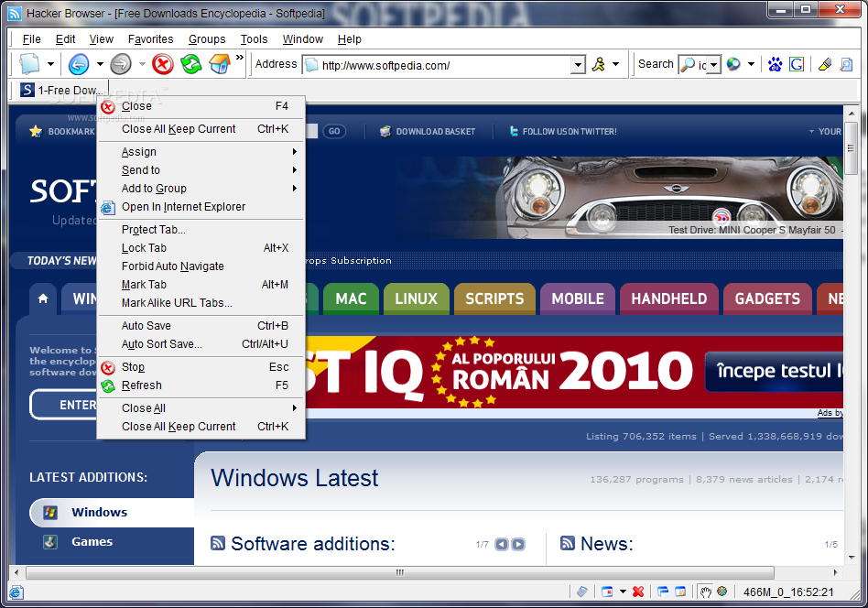Open the search engine dropdown arrow

point(751,64)
